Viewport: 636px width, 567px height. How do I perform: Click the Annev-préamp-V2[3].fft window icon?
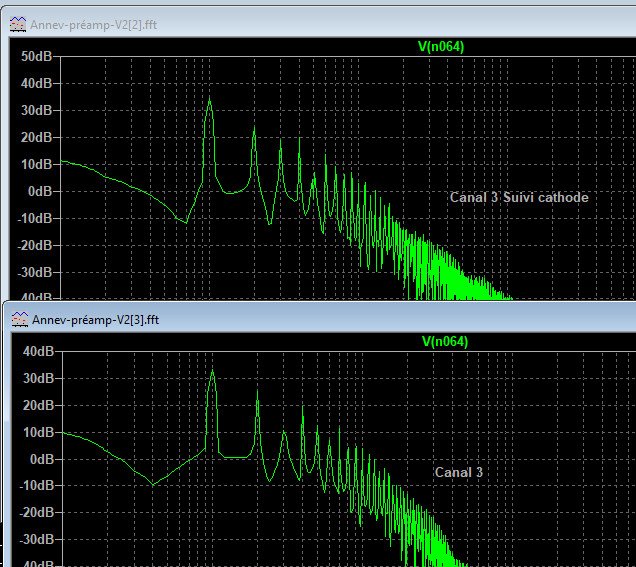19,319
